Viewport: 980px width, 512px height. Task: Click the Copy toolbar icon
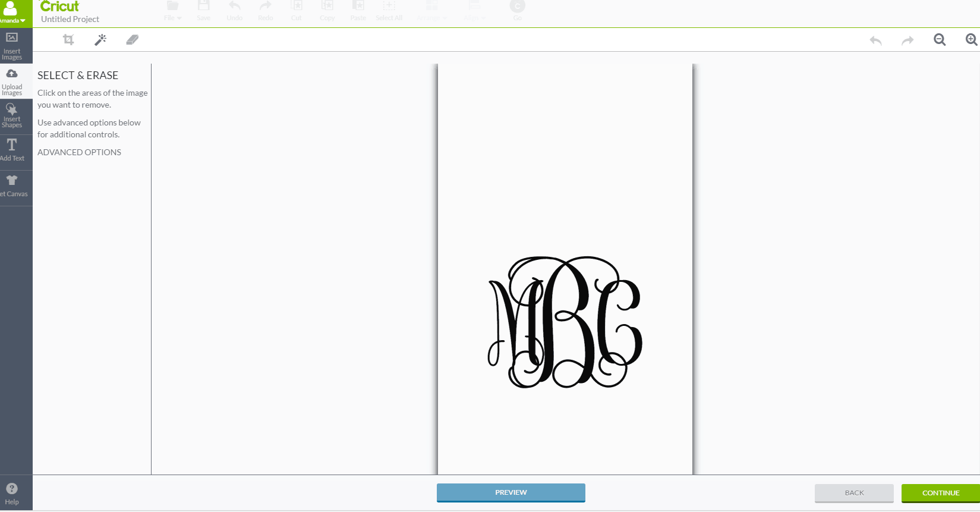click(327, 11)
